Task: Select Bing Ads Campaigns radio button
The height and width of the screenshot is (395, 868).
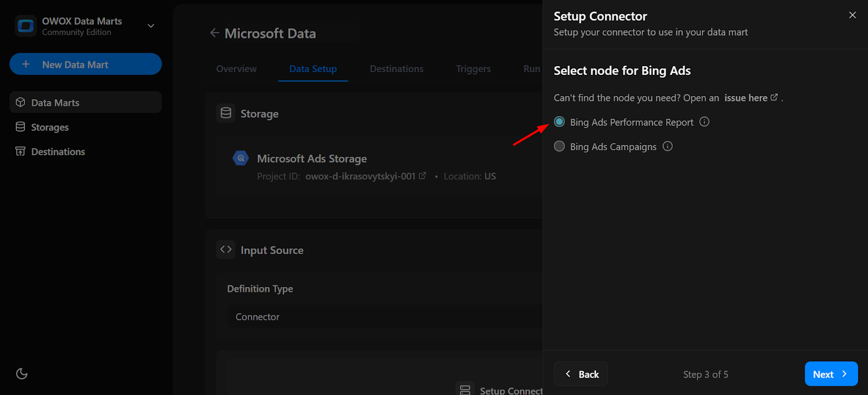Action: pos(559,146)
